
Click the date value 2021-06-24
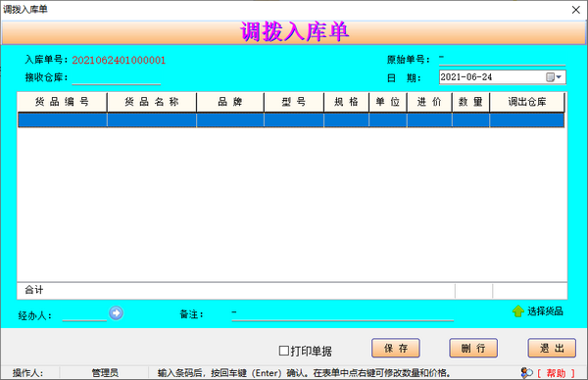point(466,77)
